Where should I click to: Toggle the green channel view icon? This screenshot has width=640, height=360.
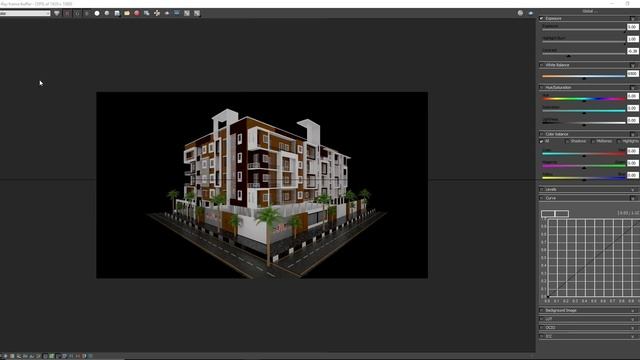77,13
